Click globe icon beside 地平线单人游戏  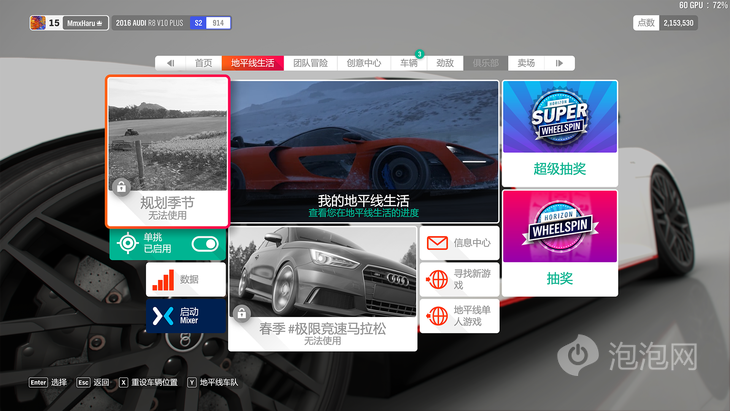pyautogui.click(x=437, y=316)
